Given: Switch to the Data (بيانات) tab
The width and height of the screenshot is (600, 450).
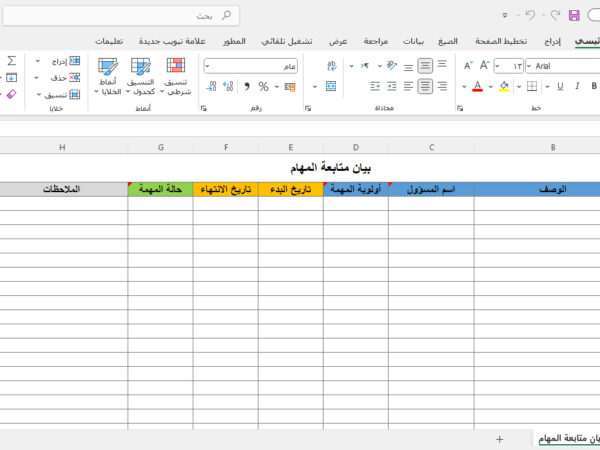Looking at the screenshot, I should 413,41.
